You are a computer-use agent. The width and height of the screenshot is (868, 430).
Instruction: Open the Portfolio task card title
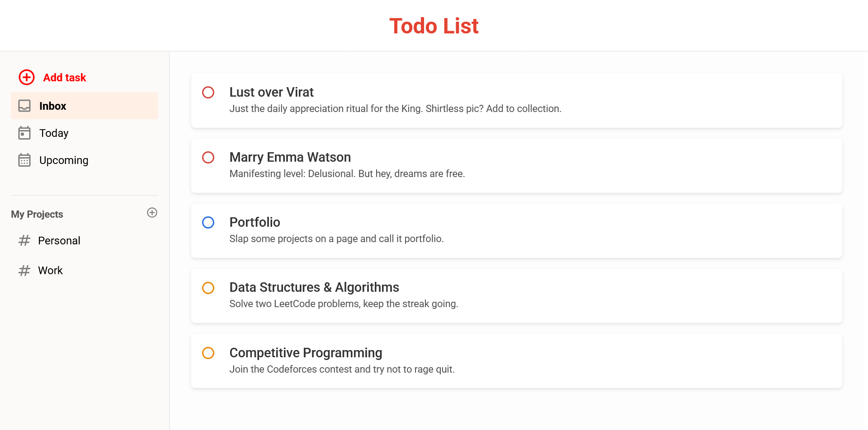tap(255, 222)
